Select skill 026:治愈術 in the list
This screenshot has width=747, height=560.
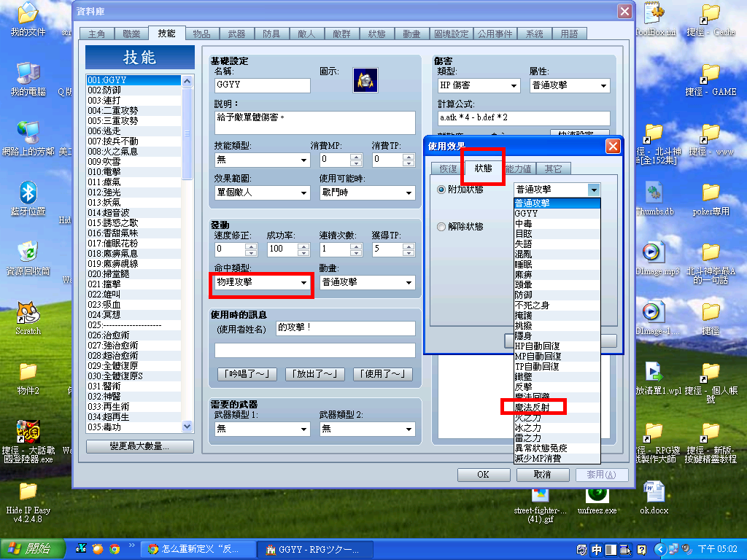tap(134, 335)
